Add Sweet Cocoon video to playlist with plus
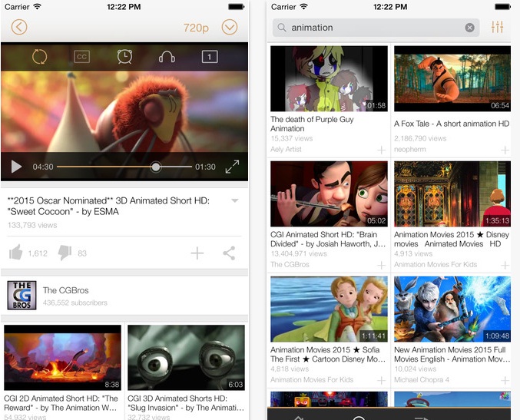 [x=197, y=253]
